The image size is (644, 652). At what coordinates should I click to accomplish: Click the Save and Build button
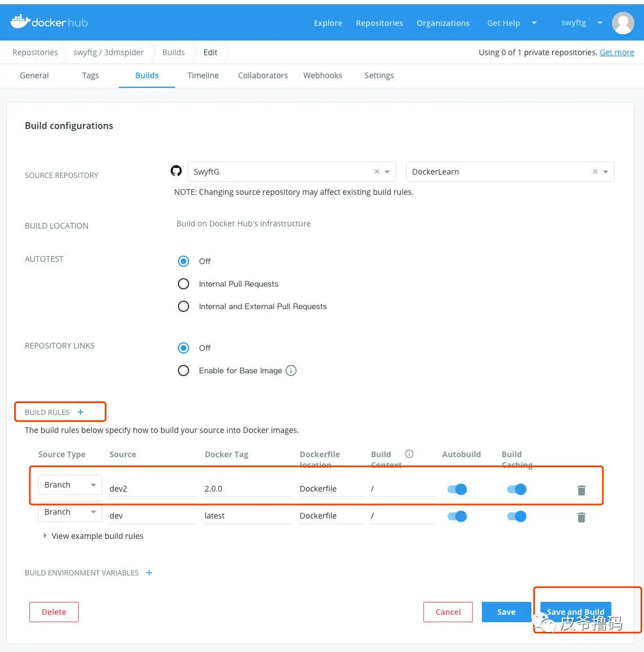pos(576,612)
